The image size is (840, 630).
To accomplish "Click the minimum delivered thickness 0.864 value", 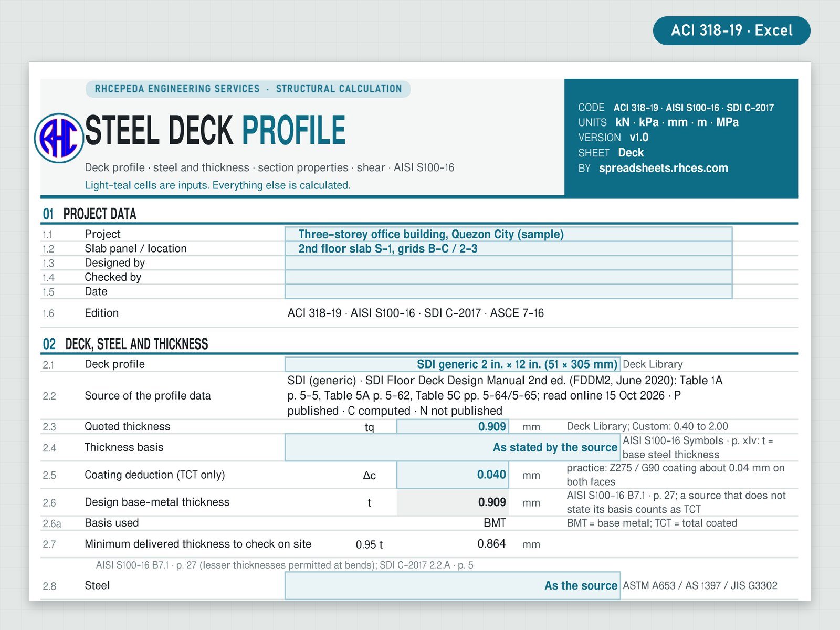I will pyautogui.click(x=491, y=544).
